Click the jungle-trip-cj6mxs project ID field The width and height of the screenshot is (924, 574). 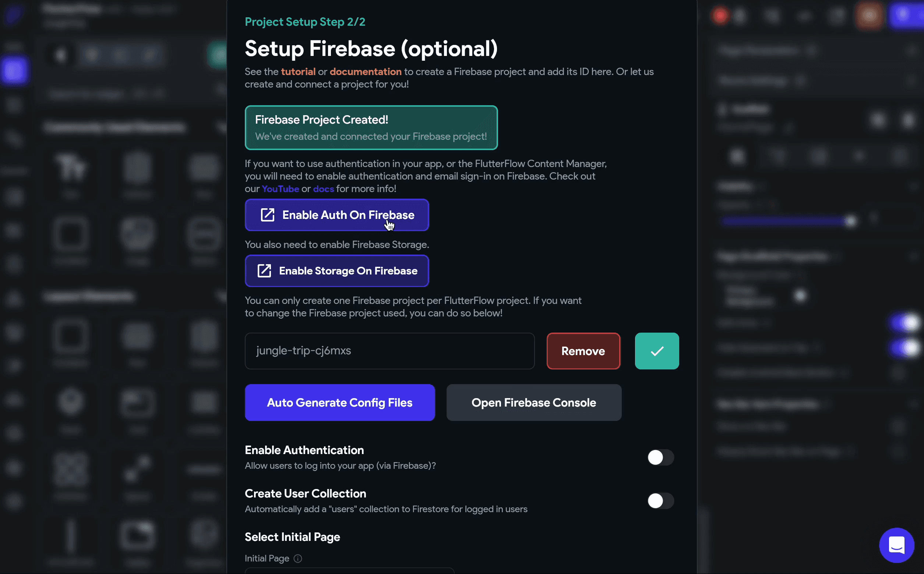[389, 351]
